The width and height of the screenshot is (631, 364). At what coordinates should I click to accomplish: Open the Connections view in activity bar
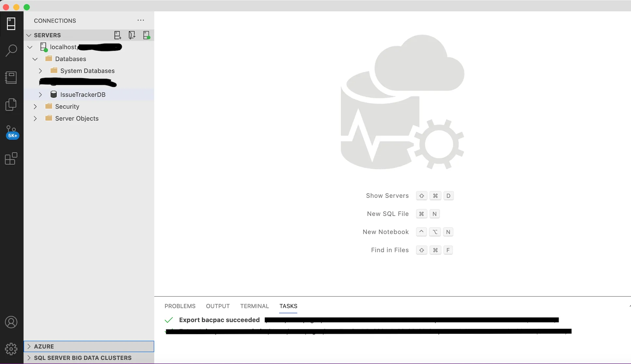click(11, 24)
